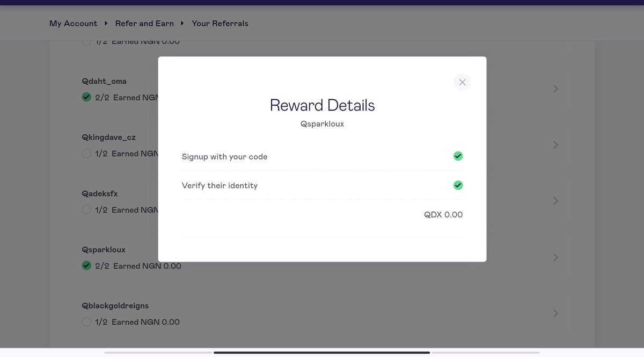Click the Signup with your code checkmark

[458, 156]
